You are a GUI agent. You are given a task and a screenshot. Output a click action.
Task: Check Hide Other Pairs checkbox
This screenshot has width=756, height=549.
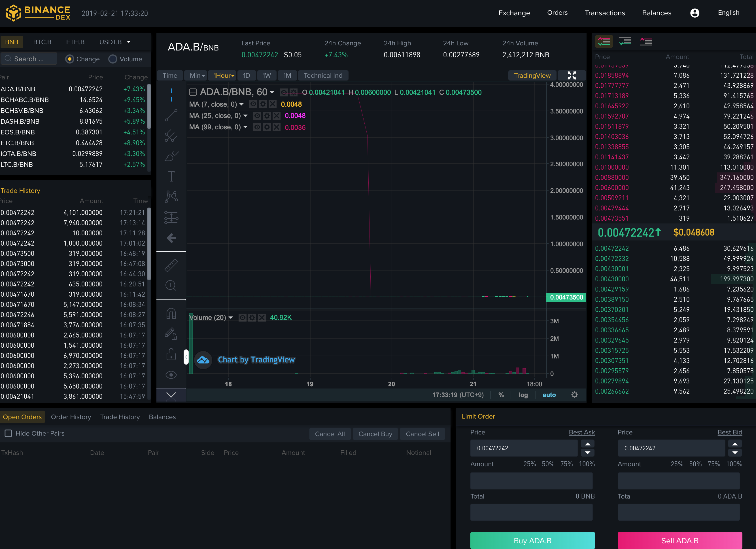click(x=8, y=433)
